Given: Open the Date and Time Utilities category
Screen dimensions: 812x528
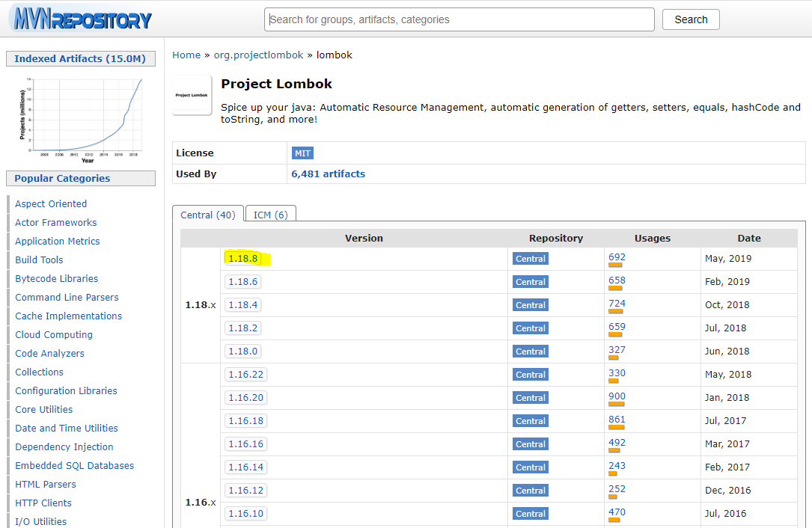Looking at the screenshot, I should pyautogui.click(x=67, y=428).
